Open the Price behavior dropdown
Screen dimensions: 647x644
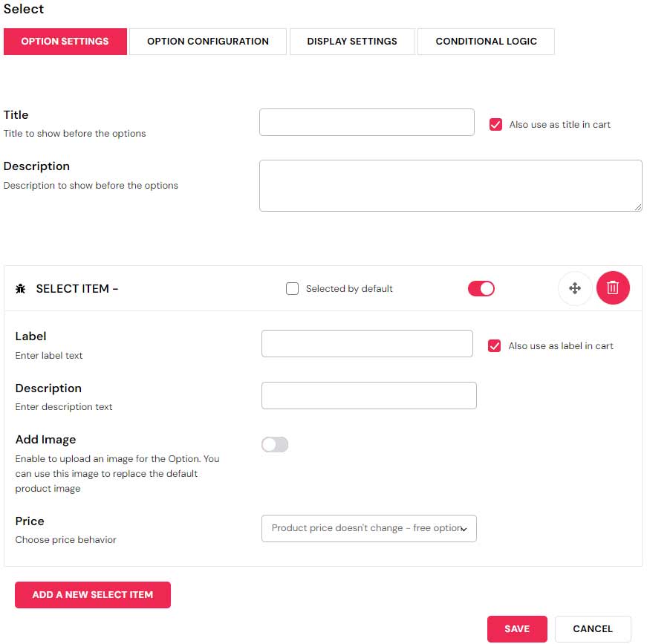368,528
